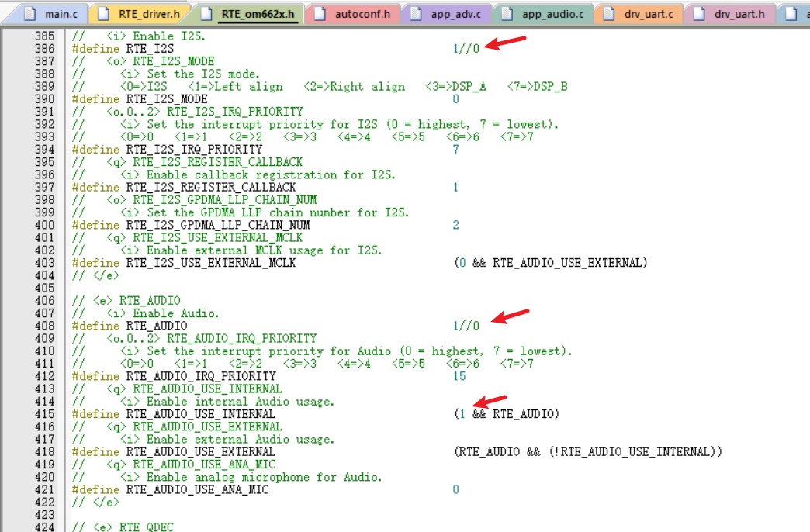Click the file icon on app_adv.c tab
This screenshot has width=810, height=532.
416,13
